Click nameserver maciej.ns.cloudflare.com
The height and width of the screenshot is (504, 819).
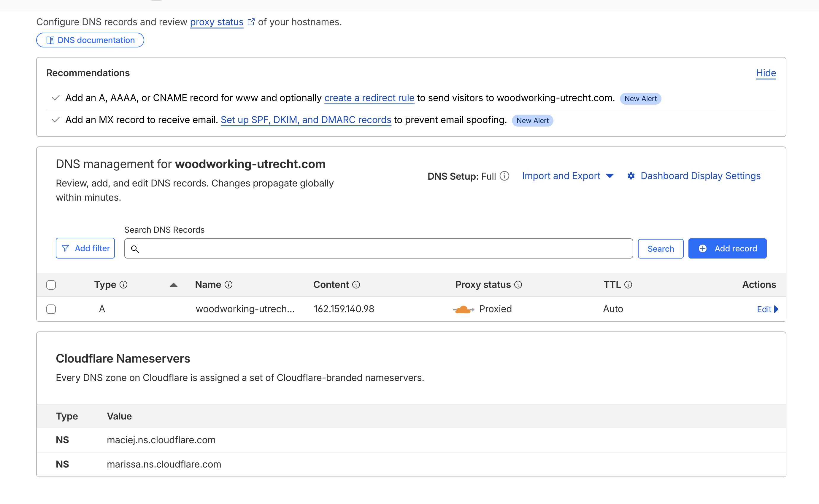tap(161, 440)
